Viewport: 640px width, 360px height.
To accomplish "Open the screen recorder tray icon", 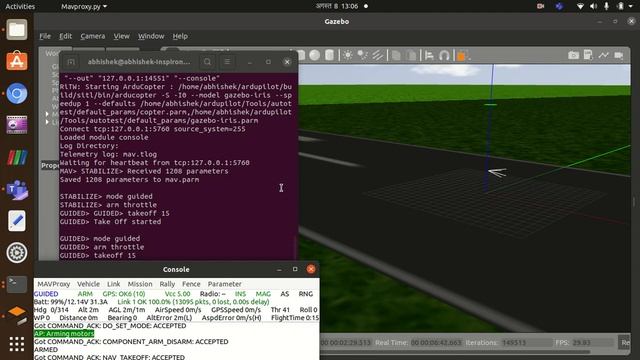I will point(540,6).
